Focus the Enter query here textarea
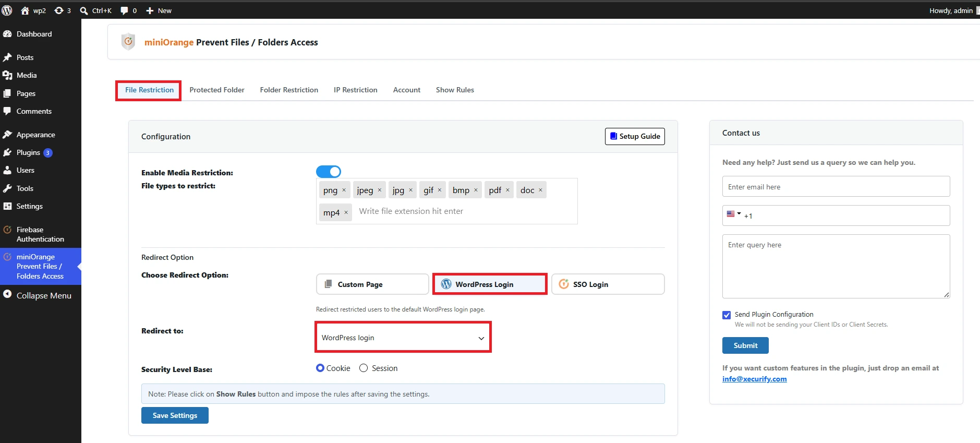The height and width of the screenshot is (443, 980). click(836, 266)
